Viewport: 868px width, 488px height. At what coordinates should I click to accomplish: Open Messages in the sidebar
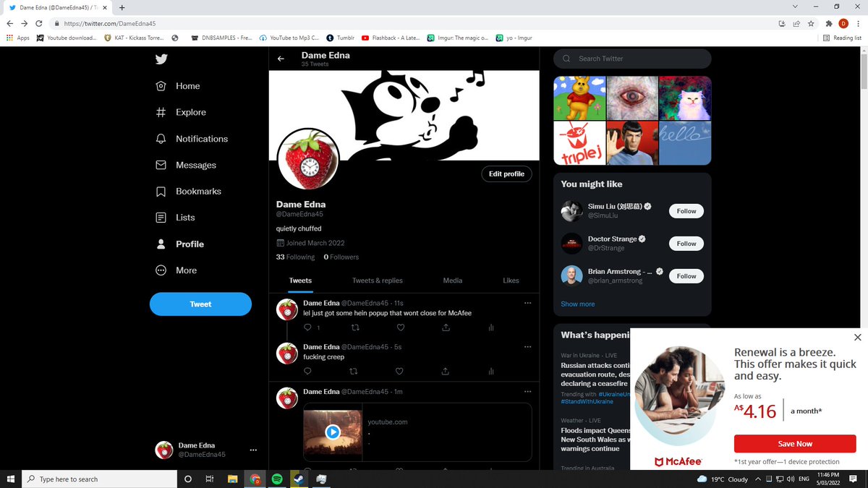(186, 165)
